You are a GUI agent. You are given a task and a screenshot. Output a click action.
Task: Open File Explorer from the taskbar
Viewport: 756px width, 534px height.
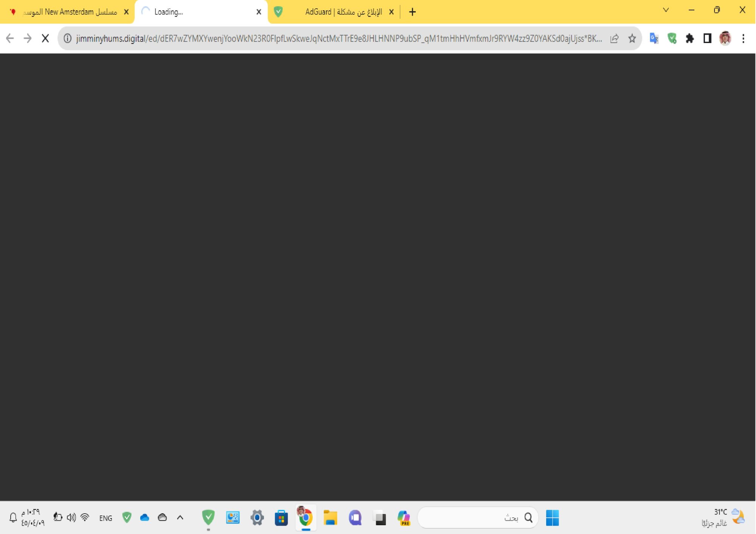(x=331, y=518)
